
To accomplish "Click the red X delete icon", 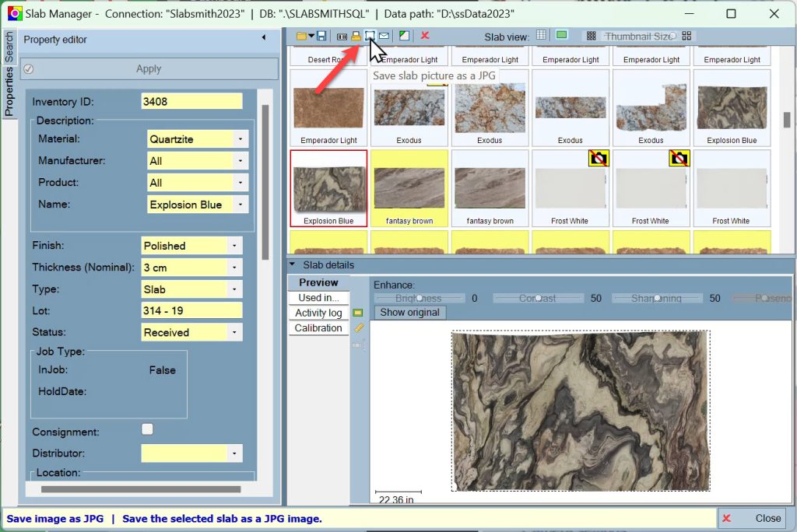I will coord(425,36).
